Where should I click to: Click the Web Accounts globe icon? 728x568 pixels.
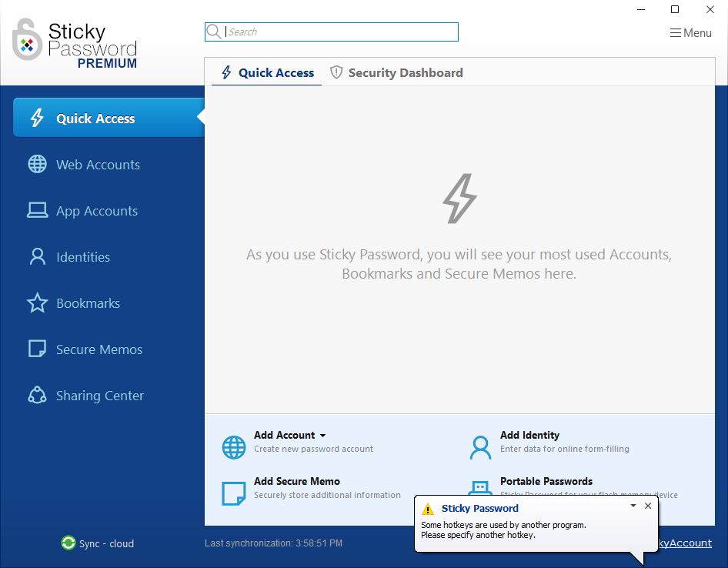click(37, 164)
